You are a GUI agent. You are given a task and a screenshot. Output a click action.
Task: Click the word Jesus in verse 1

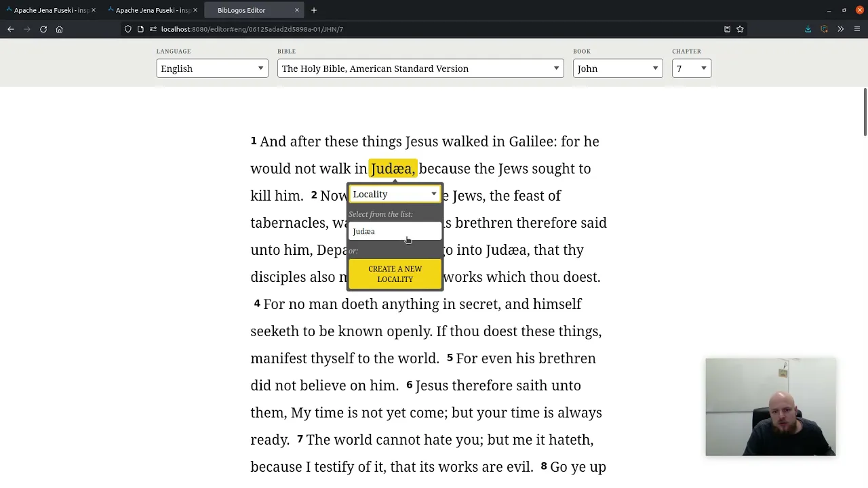click(422, 142)
